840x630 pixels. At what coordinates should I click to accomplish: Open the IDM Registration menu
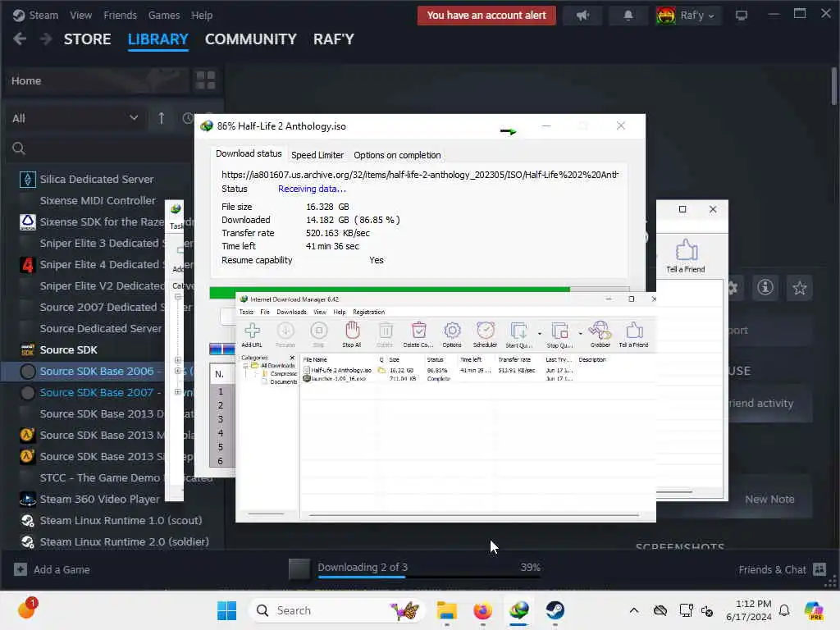(x=368, y=312)
